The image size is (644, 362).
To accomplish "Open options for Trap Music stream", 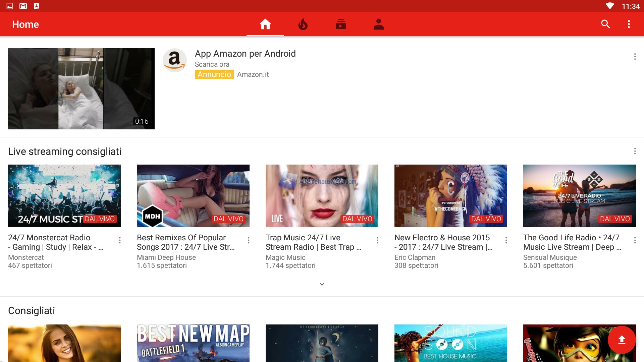I will tap(377, 240).
